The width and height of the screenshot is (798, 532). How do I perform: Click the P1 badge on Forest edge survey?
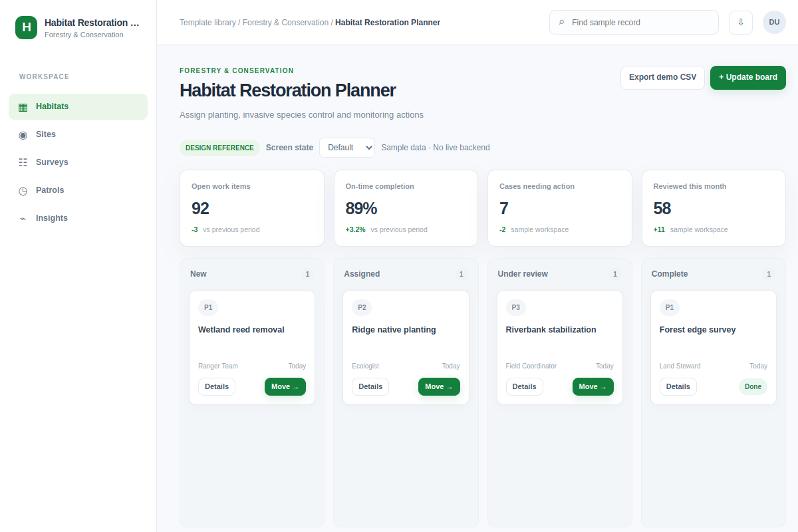pyautogui.click(x=670, y=307)
